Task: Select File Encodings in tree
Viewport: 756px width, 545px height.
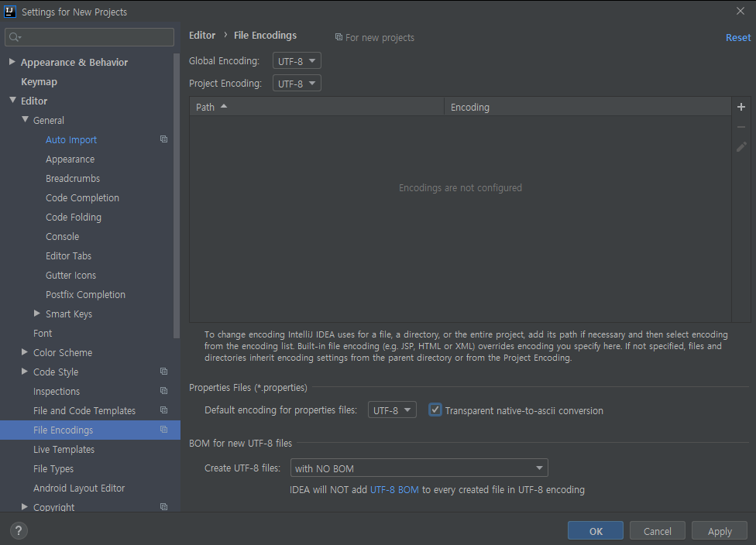Action: click(x=90, y=430)
